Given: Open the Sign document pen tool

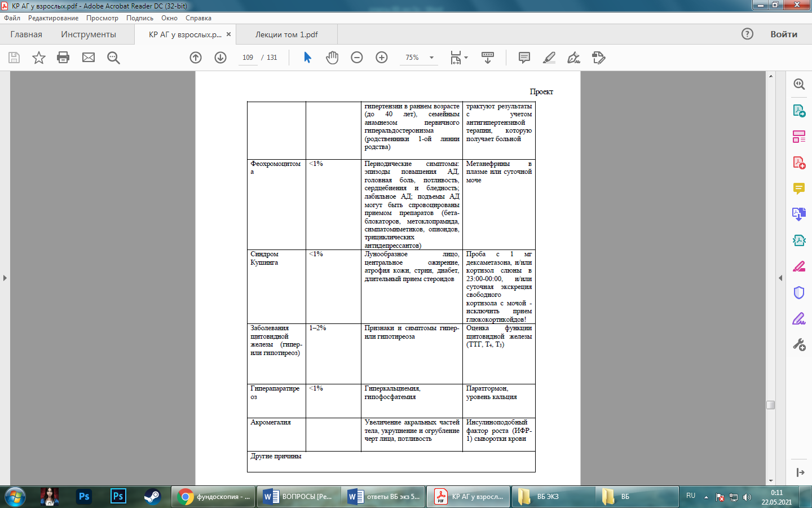Looking at the screenshot, I should pyautogui.click(x=573, y=58).
